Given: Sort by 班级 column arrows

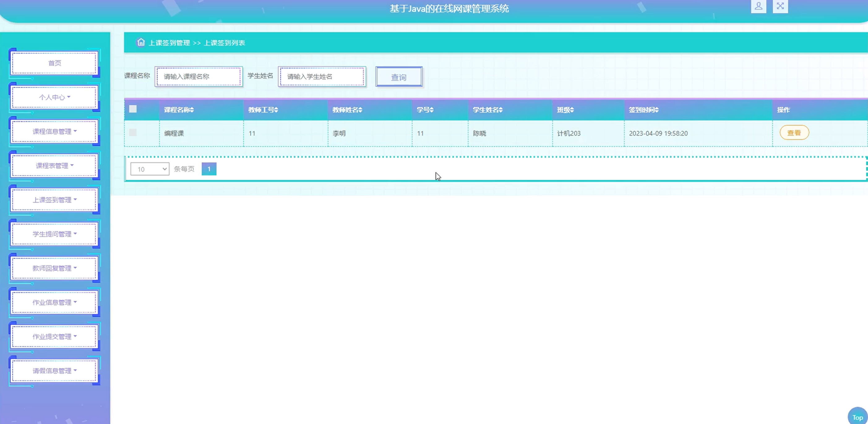Looking at the screenshot, I should 572,110.
